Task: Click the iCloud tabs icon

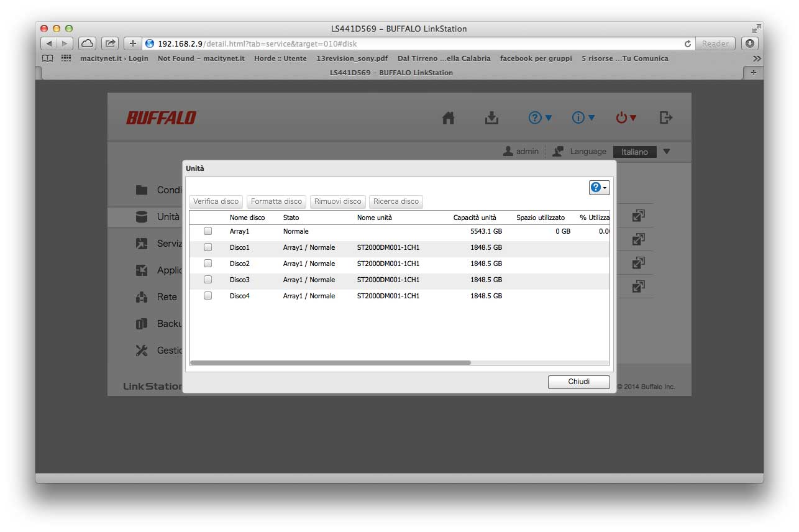Action: (87, 44)
